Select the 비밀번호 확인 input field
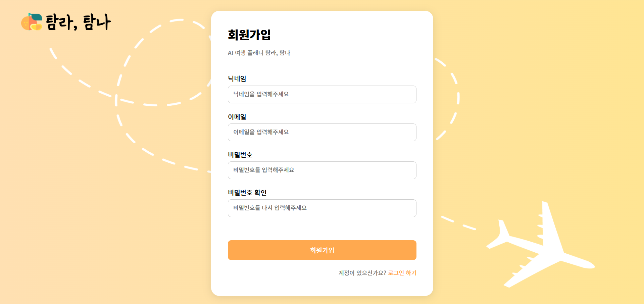This screenshot has width=644, height=304. (x=322, y=208)
